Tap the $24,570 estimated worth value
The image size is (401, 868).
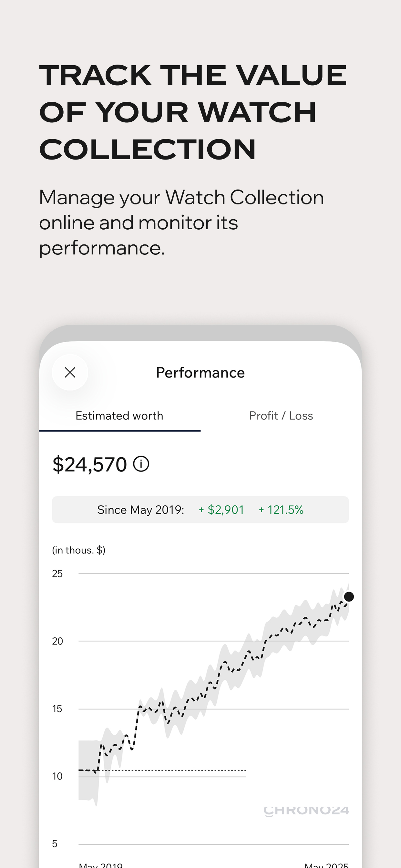(x=90, y=464)
